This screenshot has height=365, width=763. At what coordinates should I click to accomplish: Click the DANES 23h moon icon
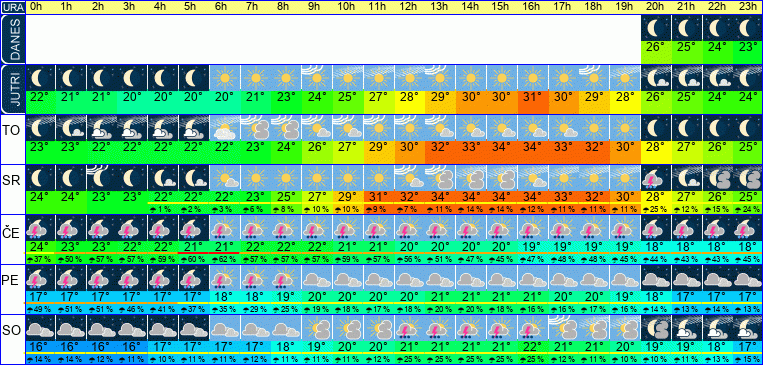tap(747, 29)
